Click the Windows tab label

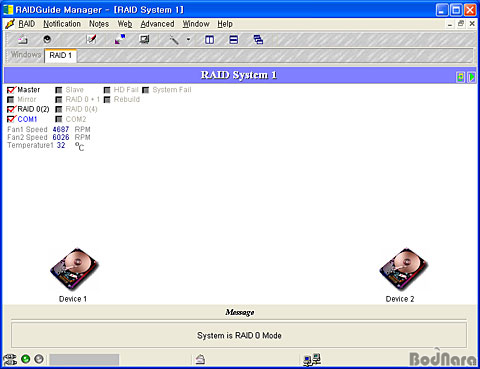tap(26, 55)
